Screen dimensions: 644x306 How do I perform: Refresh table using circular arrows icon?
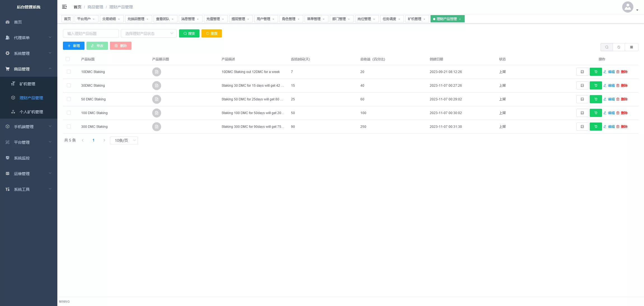pyautogui.click(x=619, y=47)
